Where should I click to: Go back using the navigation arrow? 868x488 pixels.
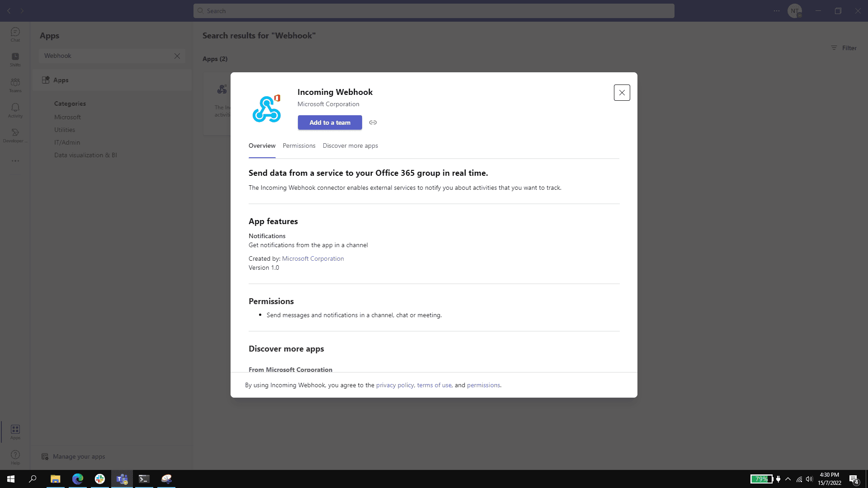pos(9,11)
